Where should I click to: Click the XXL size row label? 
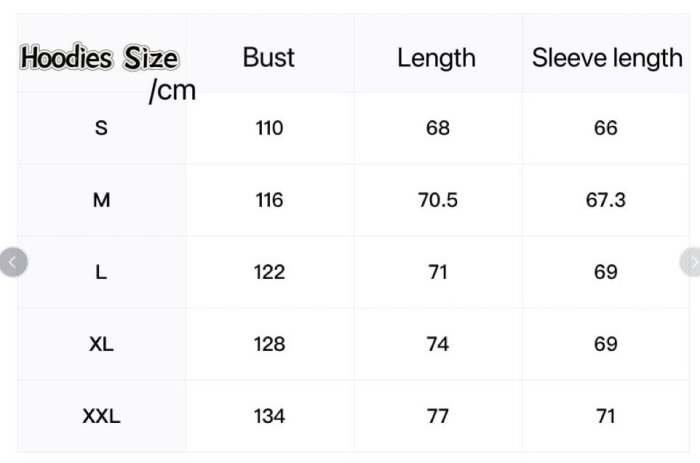(x=101, y=416)
